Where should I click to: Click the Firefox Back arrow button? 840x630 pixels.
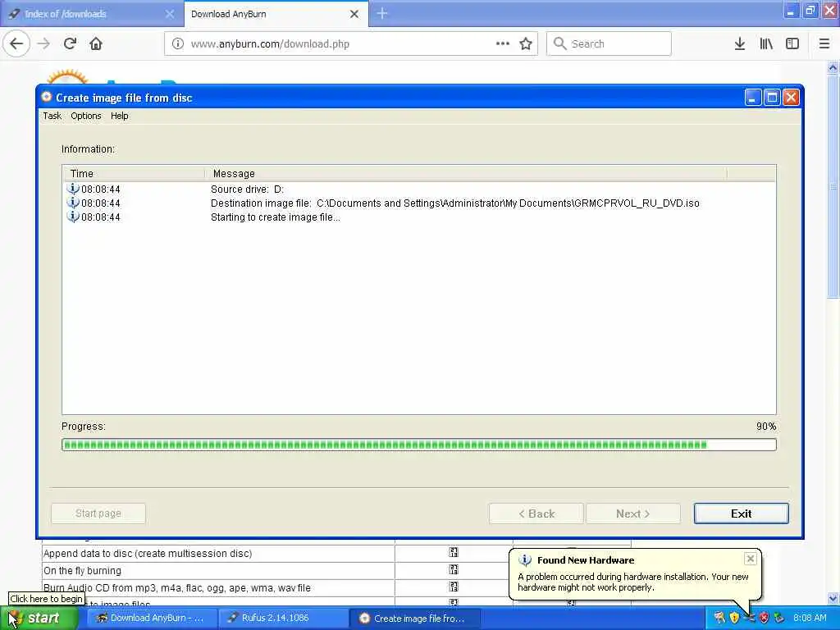click(16, 43)
